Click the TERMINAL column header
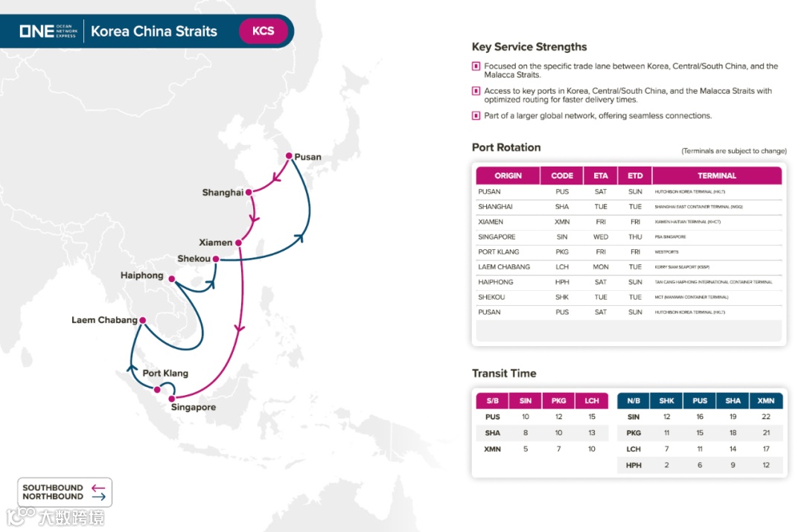This screenshot has width=804, height=532. (717, 176)
